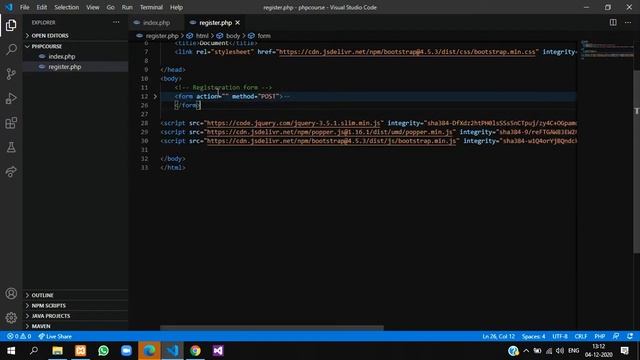640x360 pixels.
Task: Open the View menu
Action: [x=93, y=7]
